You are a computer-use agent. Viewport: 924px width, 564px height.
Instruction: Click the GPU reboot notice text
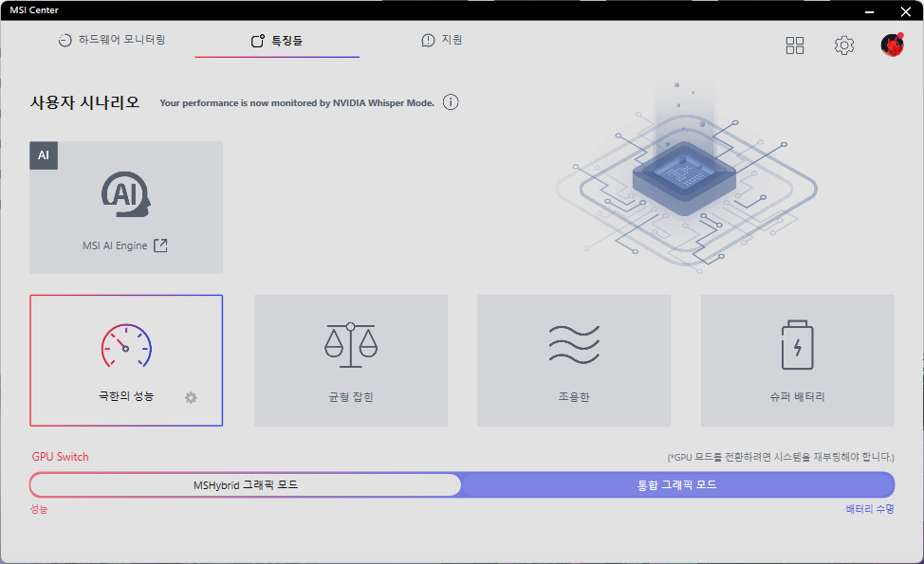click(780, 458)
